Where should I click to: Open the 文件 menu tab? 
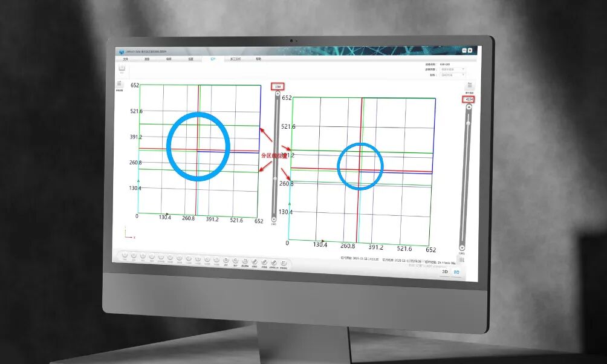125,59
